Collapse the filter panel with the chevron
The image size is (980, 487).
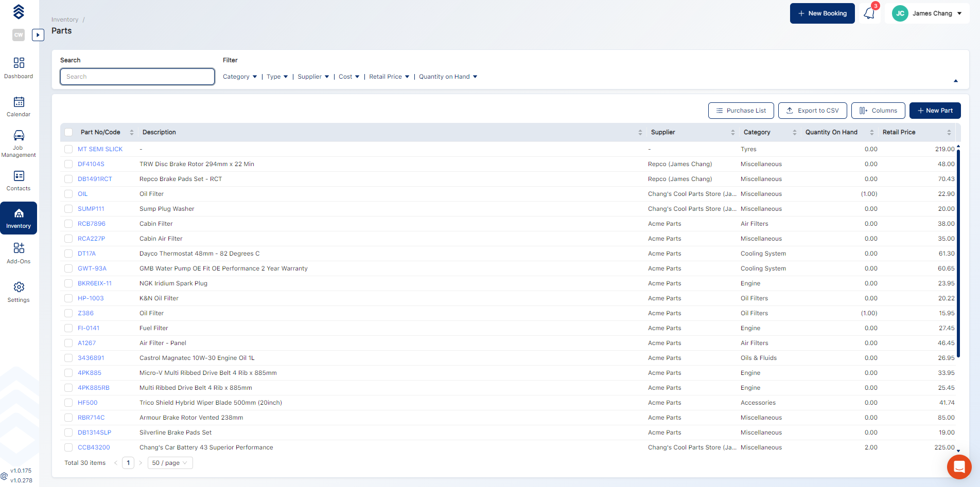pyautogui.click(x=956, y=81)
